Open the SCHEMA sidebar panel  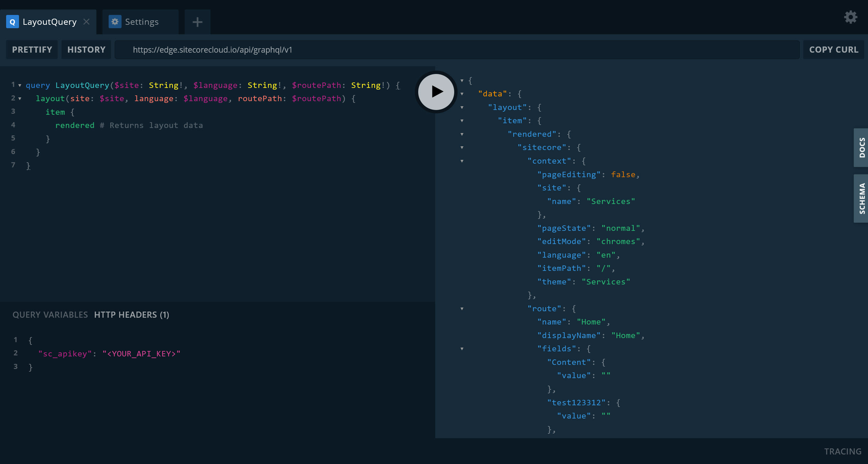(861, 199)
